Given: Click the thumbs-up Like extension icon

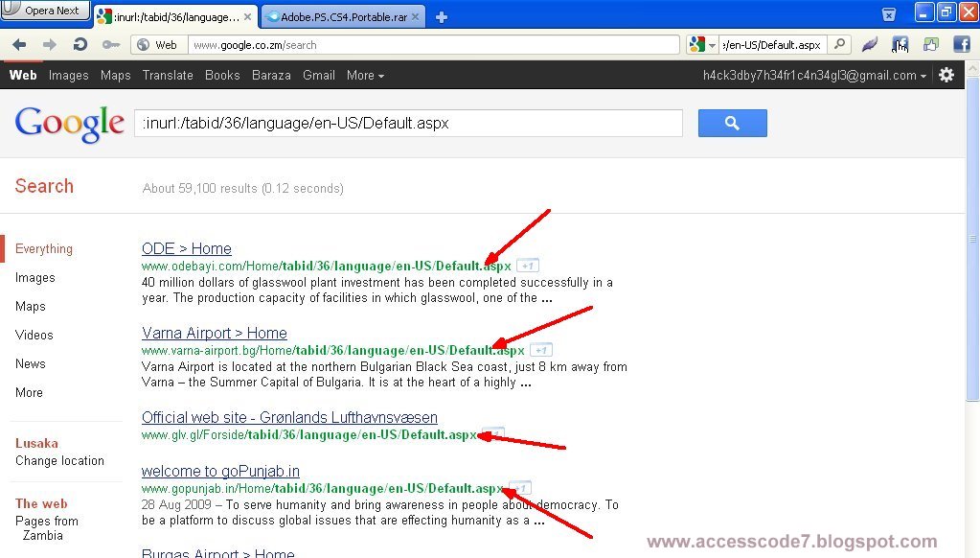Looking at the screenshot, I should pos(929,44).
